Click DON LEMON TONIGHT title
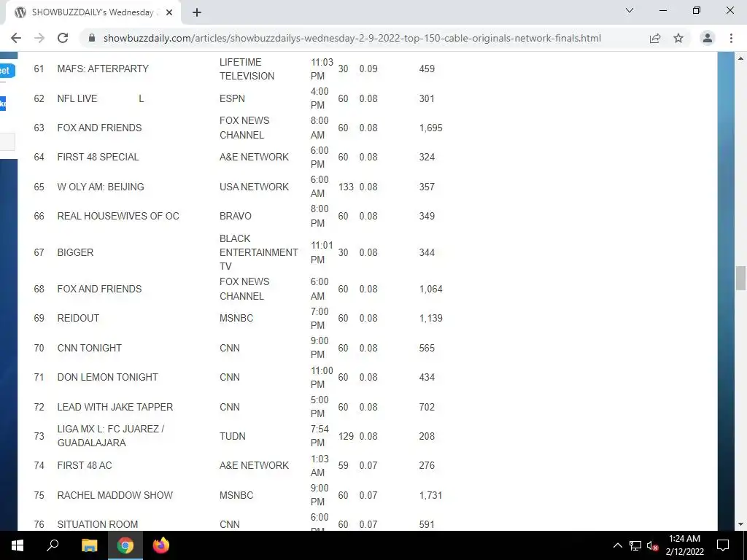 pyautogui.click(x=108, y=377)
